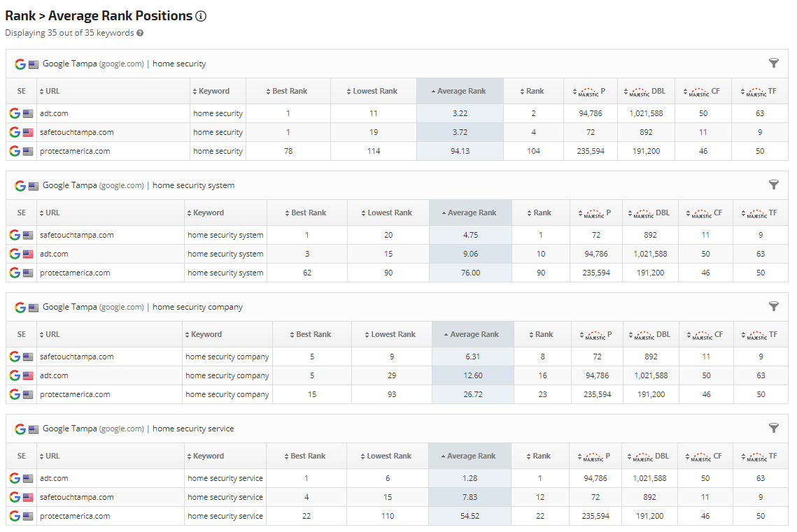This screenshot has height=532, width=797.
Task: Sort home security company table by Average Rank
Action: tap(474, 334)
